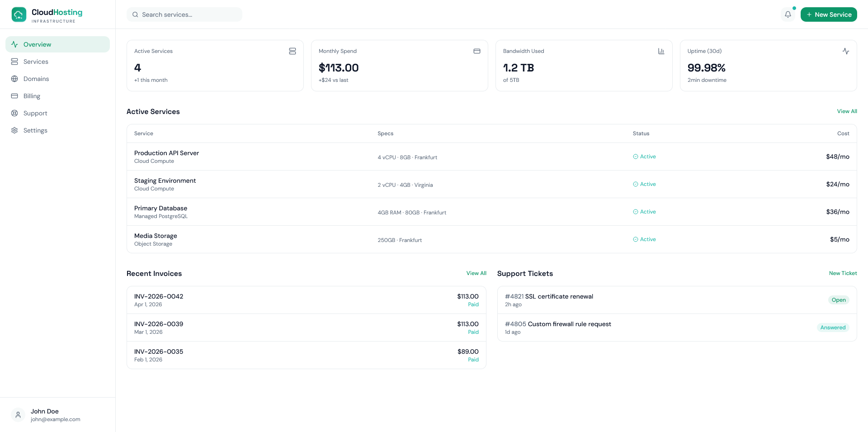Click the bar chart icon on Bandwidth Used card
The height and width of the screenshot is (432, 868).
(x=661, y=51)
